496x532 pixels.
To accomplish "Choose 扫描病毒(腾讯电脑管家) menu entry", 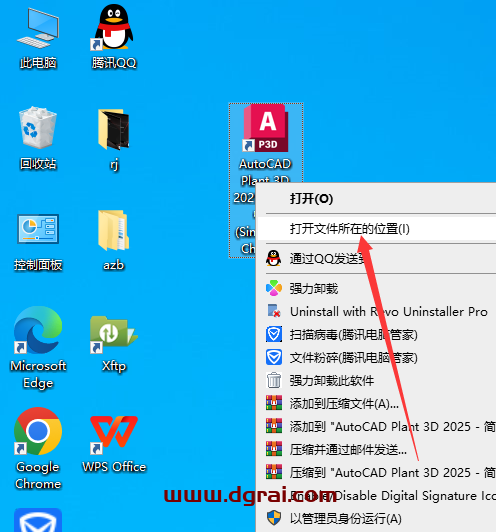I will (x=377, y=335).
